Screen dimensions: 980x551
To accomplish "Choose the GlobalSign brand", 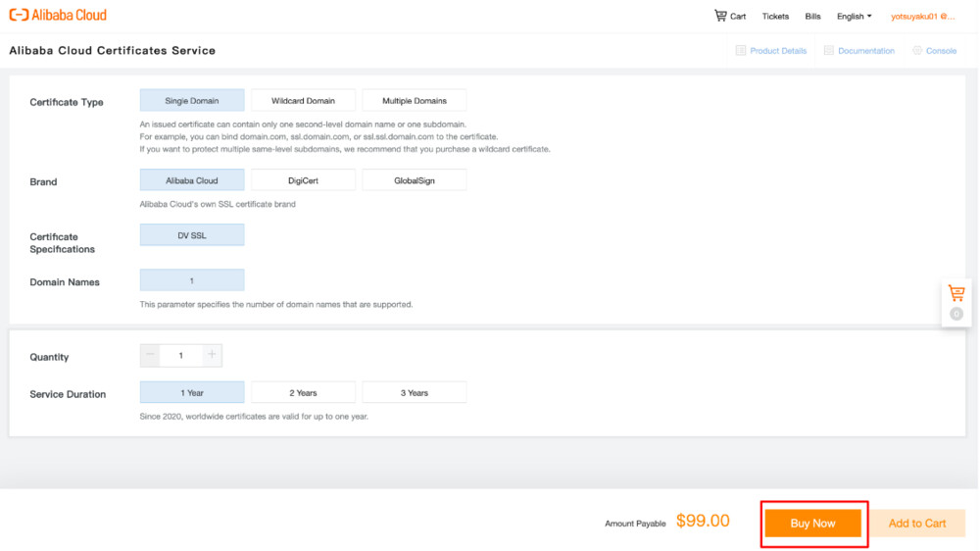I will tap(415, 180).
